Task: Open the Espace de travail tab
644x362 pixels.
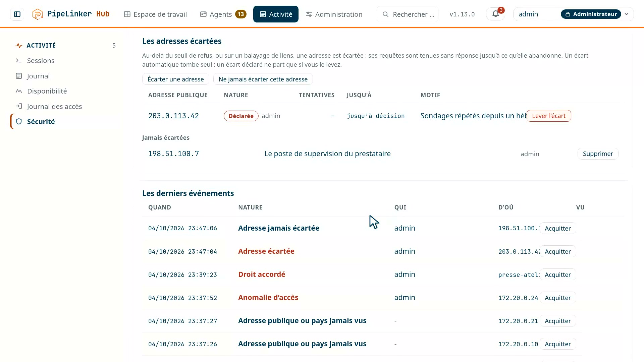Action: coord(155,14)
